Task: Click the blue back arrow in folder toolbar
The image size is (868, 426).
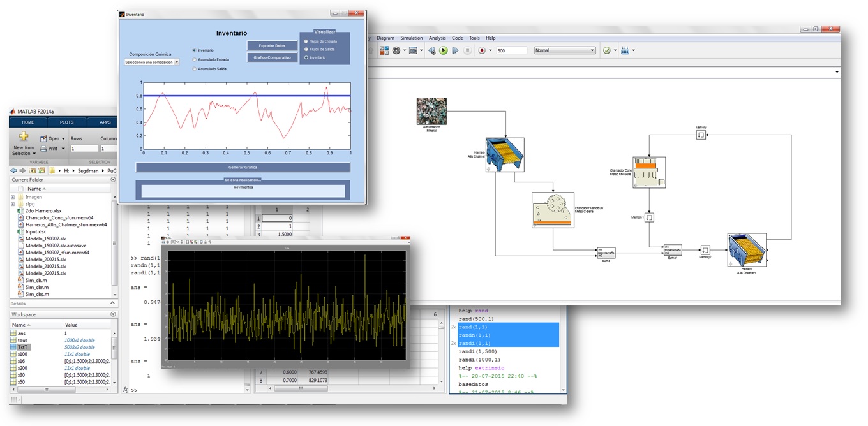Action: click(15, 171)
